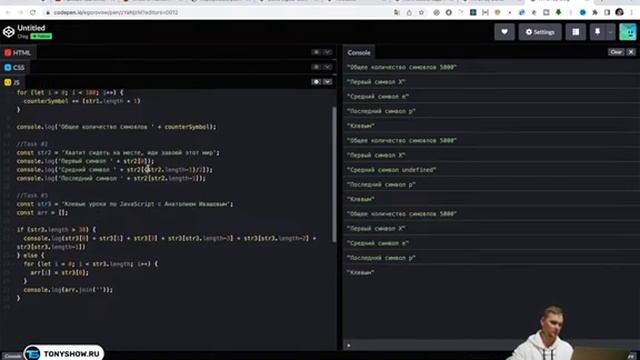The image size is (640, 360).
Task: Expand the dropdown arrow next to the pin
Action: pyautogui.click(x=610, y=32)
